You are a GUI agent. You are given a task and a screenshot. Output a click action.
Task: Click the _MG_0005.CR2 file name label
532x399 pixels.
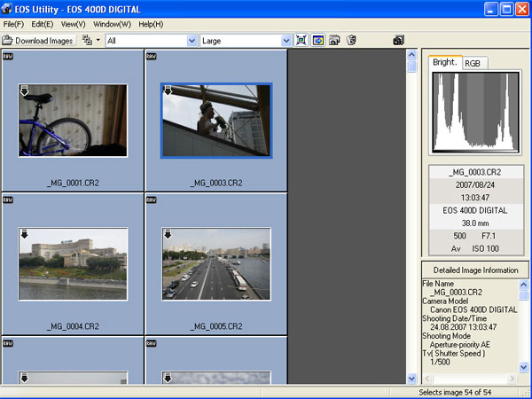point(216,326)
